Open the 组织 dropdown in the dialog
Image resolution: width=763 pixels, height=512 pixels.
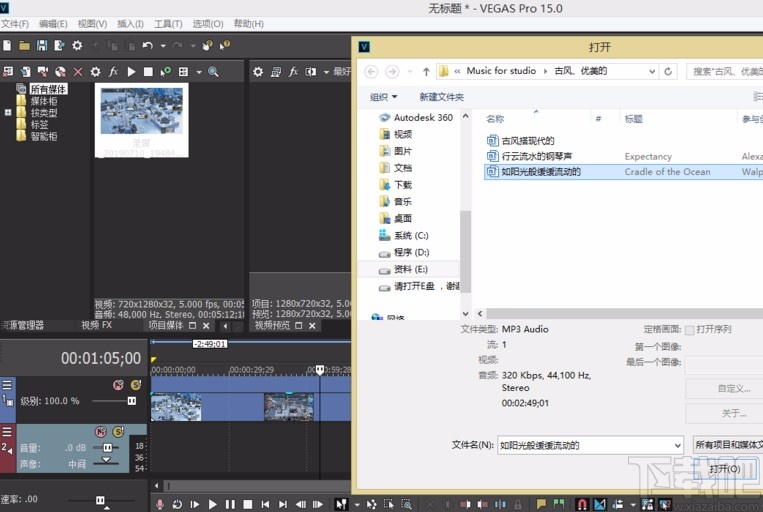383,97
